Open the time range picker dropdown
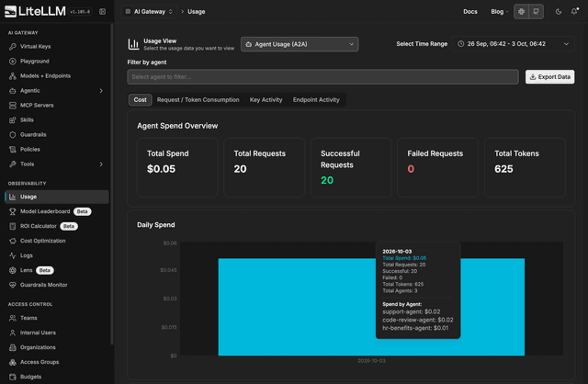 tap(513, 44)
